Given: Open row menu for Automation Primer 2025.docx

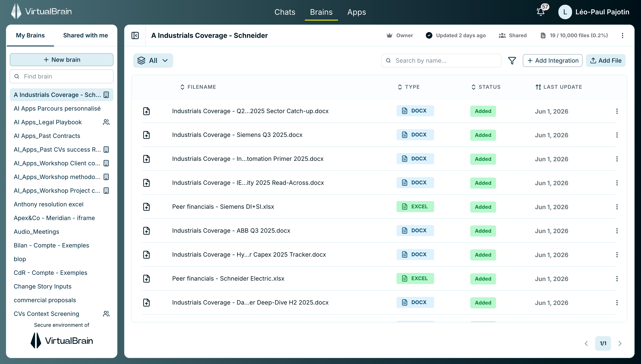Looking at the screenshot, I should [x=617, y=159].
